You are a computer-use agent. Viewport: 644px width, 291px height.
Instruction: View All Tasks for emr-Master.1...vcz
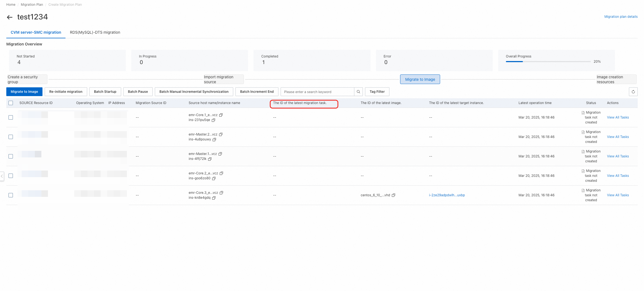(618, 156)
